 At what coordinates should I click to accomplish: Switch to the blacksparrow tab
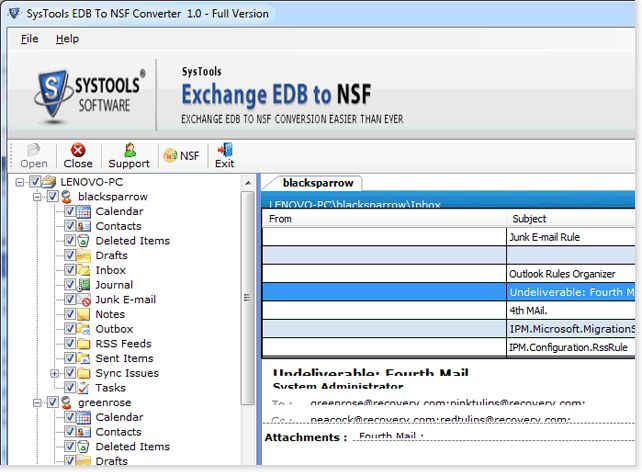(312, 183)
